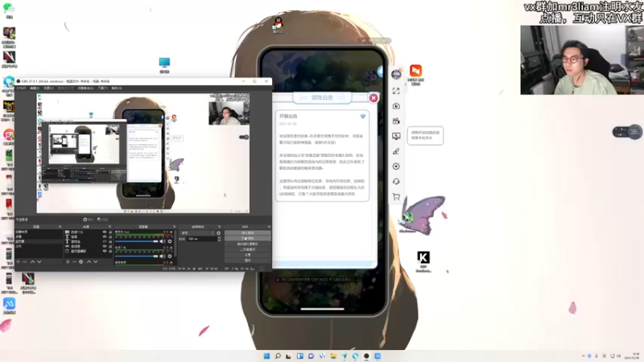
Task: Toggle lock on second source row
Action: (110, 237)
